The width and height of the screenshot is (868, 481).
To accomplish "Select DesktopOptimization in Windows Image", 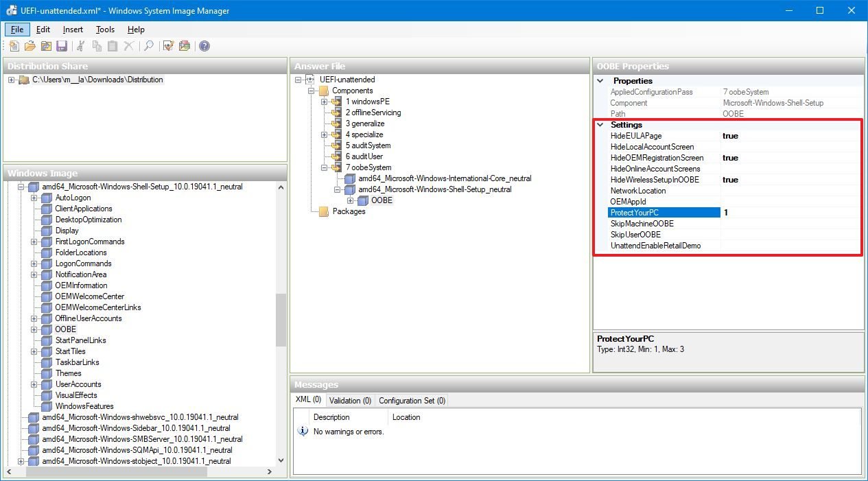I will point(89,220).
